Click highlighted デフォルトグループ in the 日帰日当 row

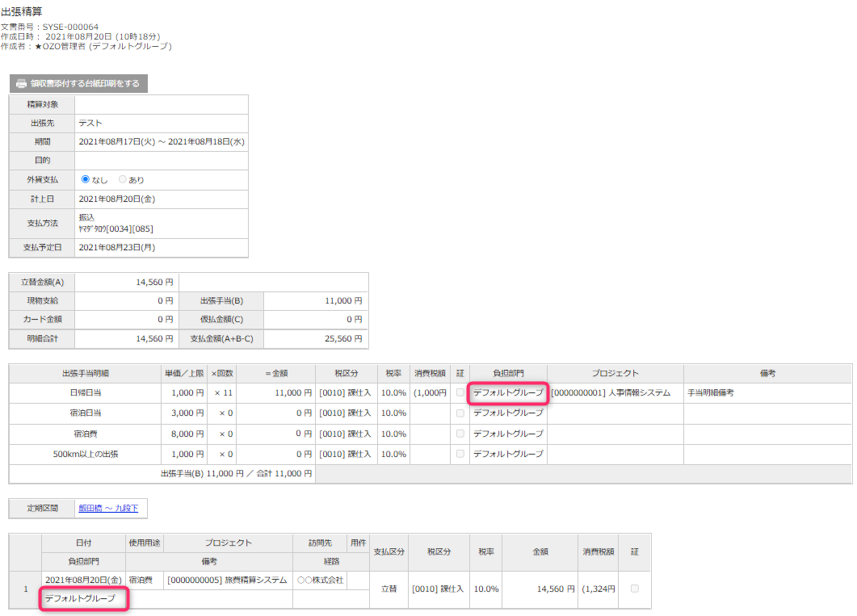[508, 393]
